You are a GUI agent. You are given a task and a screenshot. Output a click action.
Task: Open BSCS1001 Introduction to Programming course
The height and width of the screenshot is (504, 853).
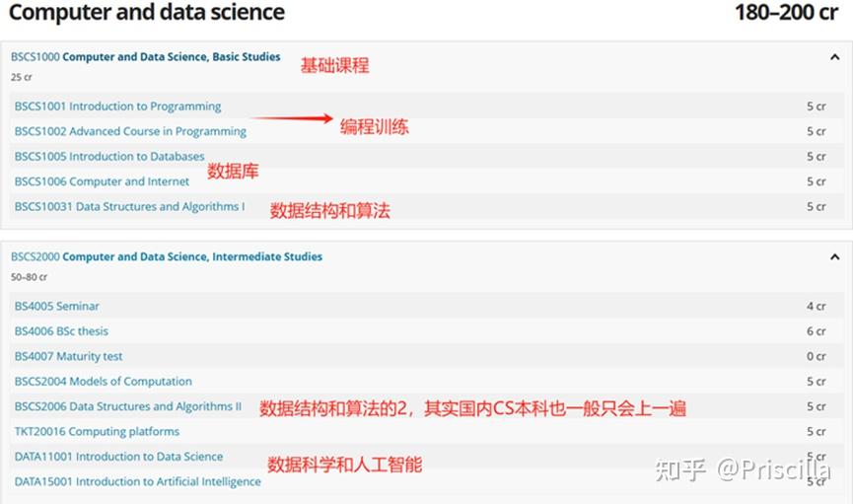coord(117,107)
